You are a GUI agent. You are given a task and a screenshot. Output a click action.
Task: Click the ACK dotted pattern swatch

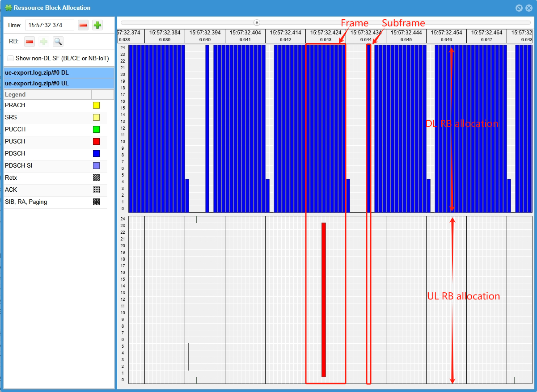[x=96, y=190]
